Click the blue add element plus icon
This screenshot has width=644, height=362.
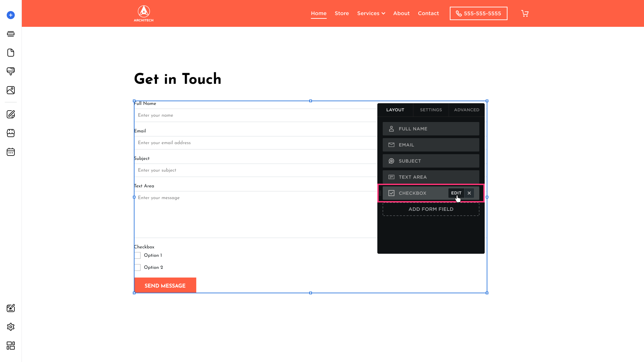[x=11, y=15]
